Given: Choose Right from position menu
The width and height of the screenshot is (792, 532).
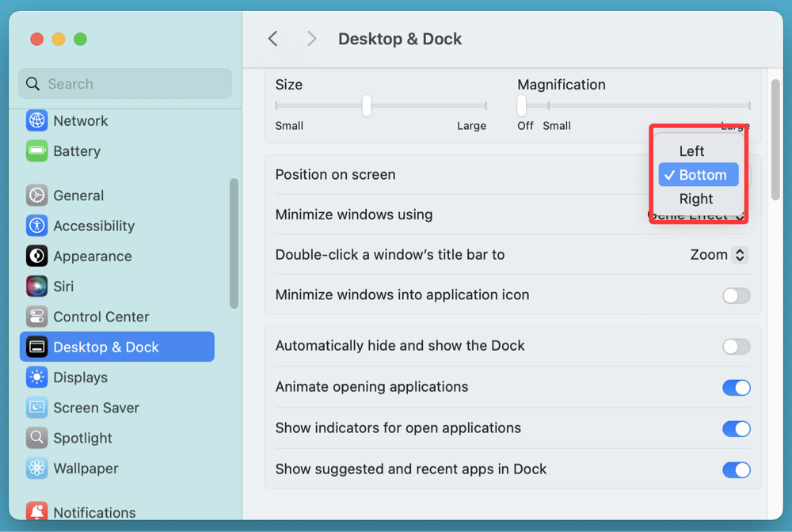Looking at the screenshot, I should click(x=695, y=199).
